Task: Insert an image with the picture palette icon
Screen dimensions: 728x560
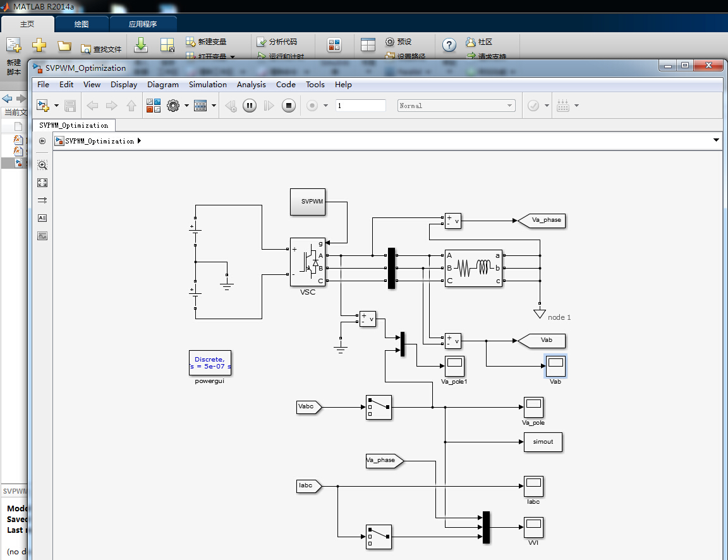Action: pos(42,236)
